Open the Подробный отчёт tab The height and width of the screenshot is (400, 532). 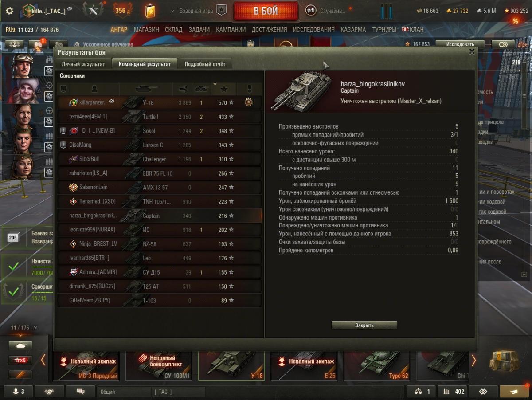tap(205, 64)
